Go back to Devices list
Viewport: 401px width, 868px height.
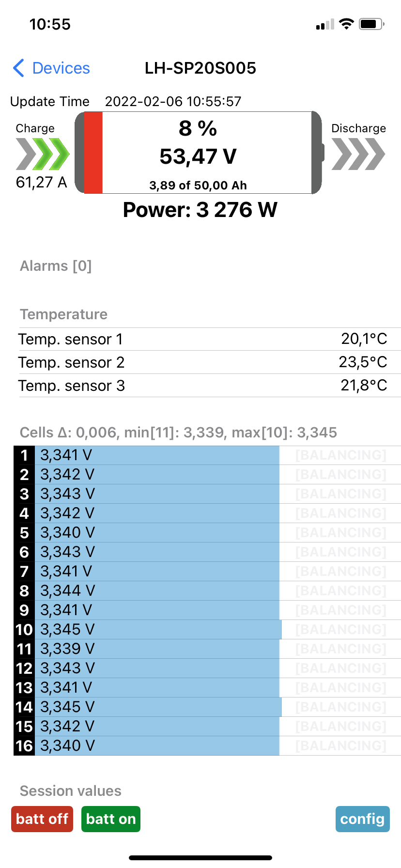(x=61, y=68)
